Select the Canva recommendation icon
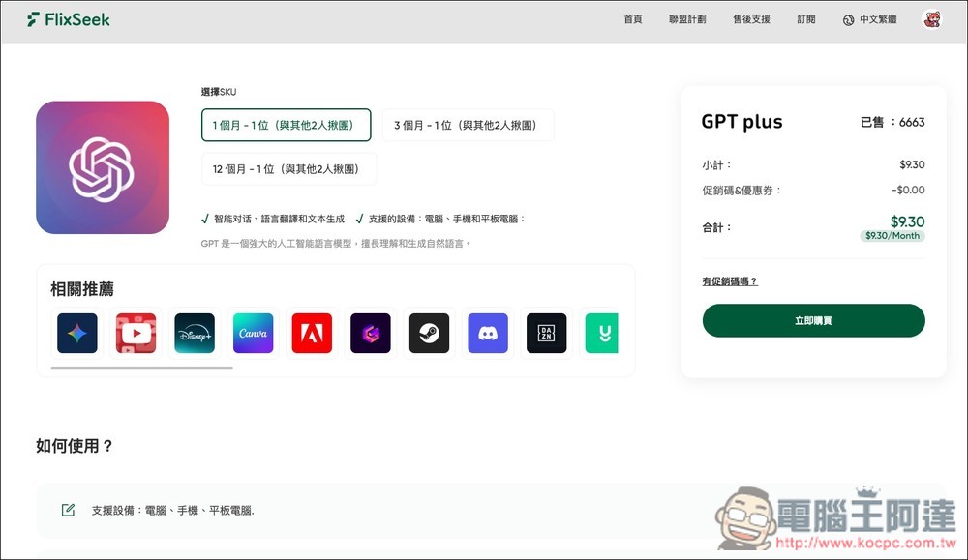The image size is (968, 560). (x=253, y=333)
